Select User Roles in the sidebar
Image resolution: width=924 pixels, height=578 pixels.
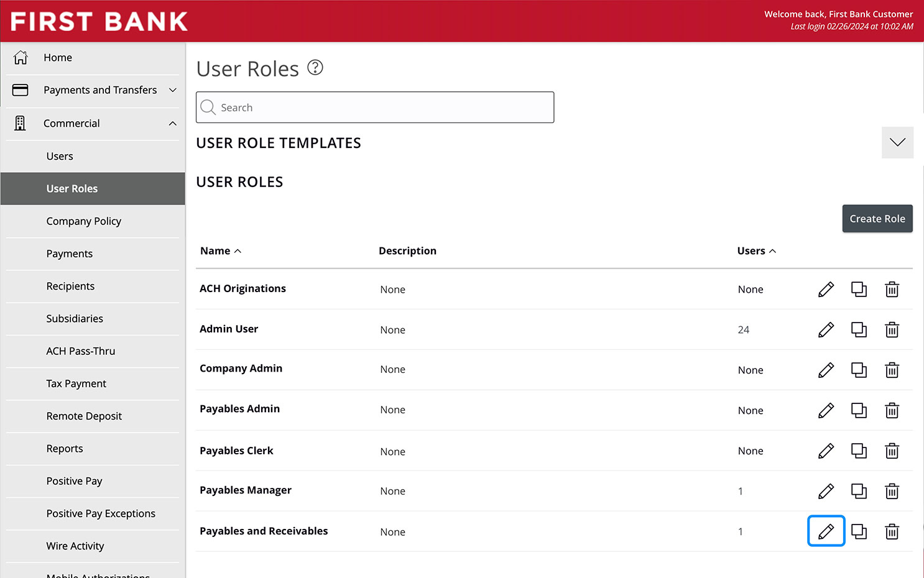click(x=93, y=188)
